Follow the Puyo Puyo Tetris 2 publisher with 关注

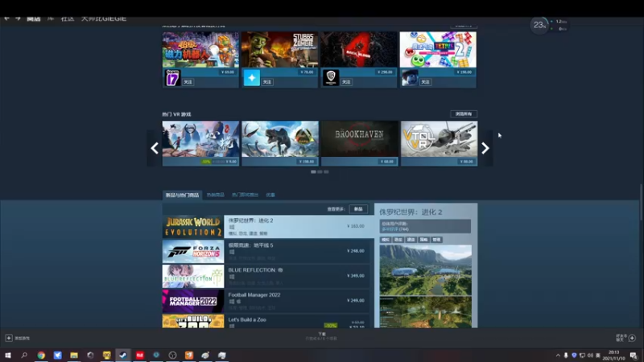[425, 82]
